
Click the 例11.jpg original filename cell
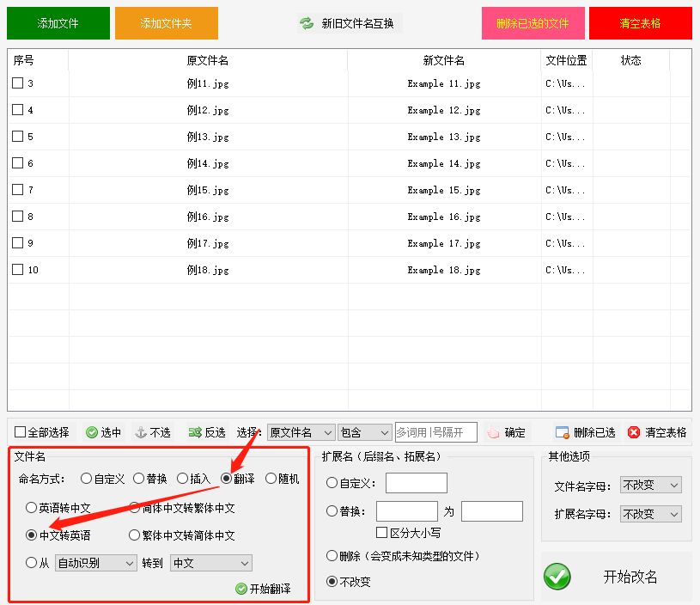(x=208, y=83)
